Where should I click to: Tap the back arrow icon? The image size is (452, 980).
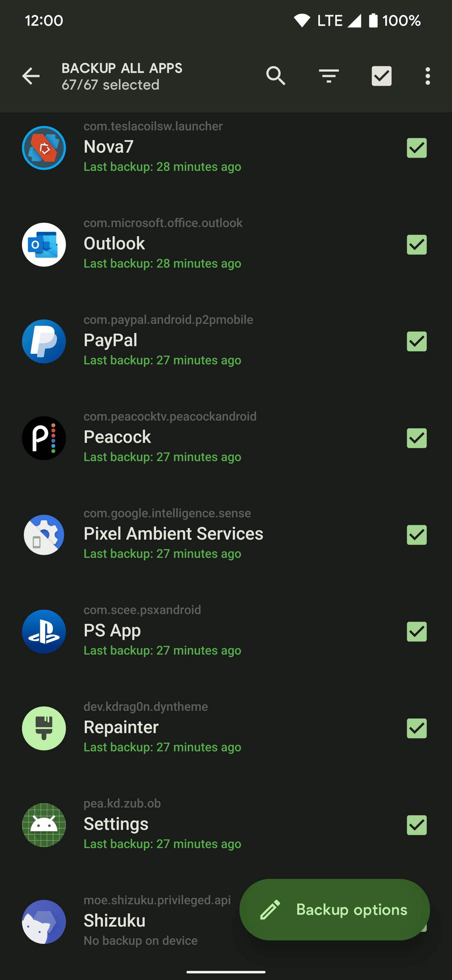(31, 76)
